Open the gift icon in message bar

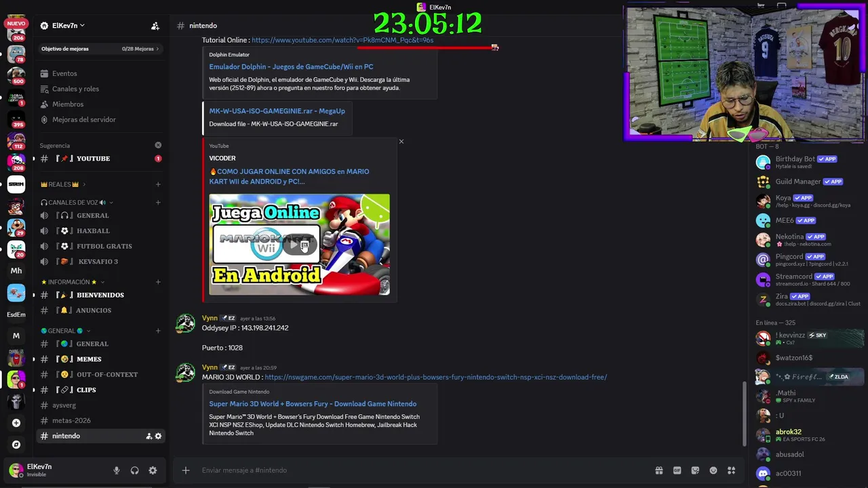point(658,470)
